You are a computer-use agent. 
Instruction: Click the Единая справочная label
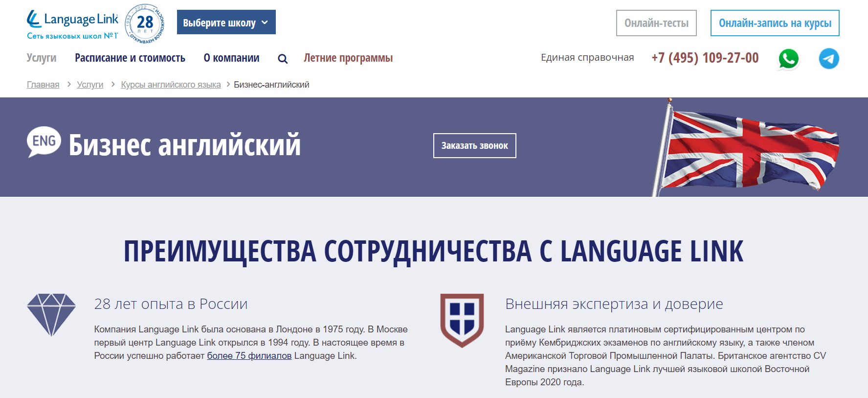(587, 58)
